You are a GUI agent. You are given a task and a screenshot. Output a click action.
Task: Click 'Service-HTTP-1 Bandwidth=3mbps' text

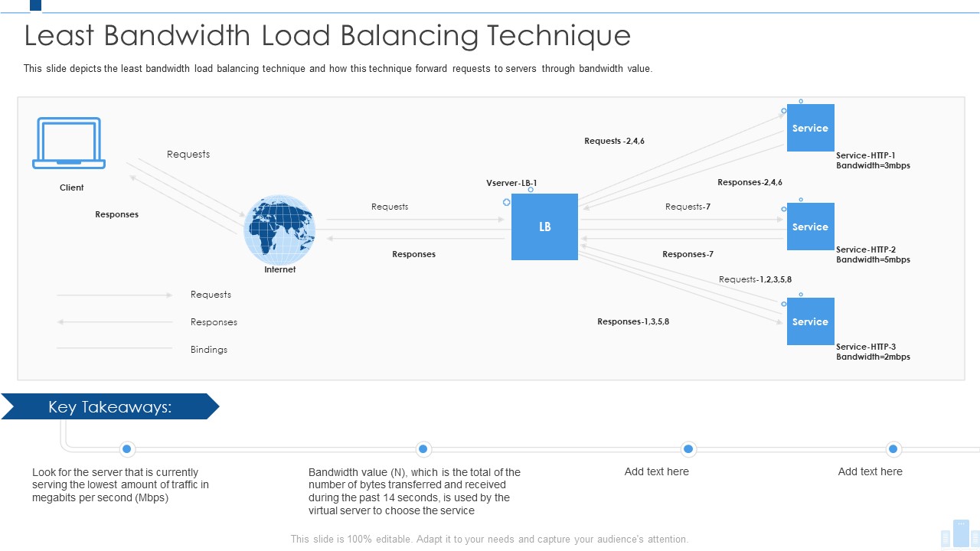[873, 160]
